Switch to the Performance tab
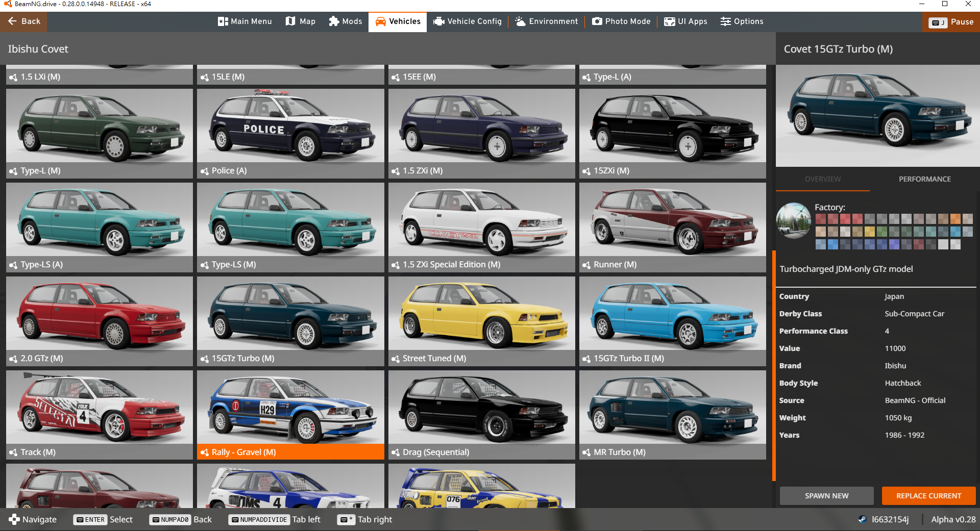 924,179
